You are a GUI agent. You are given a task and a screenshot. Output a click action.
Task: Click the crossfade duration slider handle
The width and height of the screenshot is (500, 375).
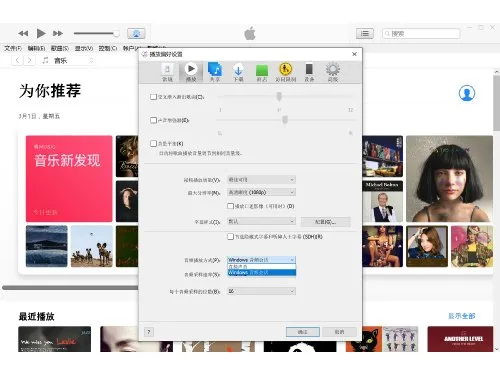click(279, 97)
